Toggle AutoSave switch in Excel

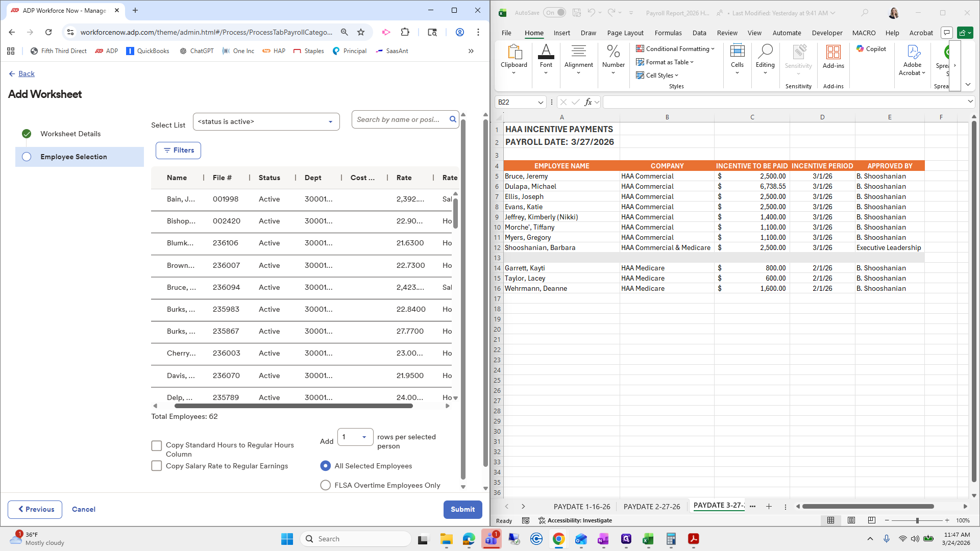tap(554, 13)
